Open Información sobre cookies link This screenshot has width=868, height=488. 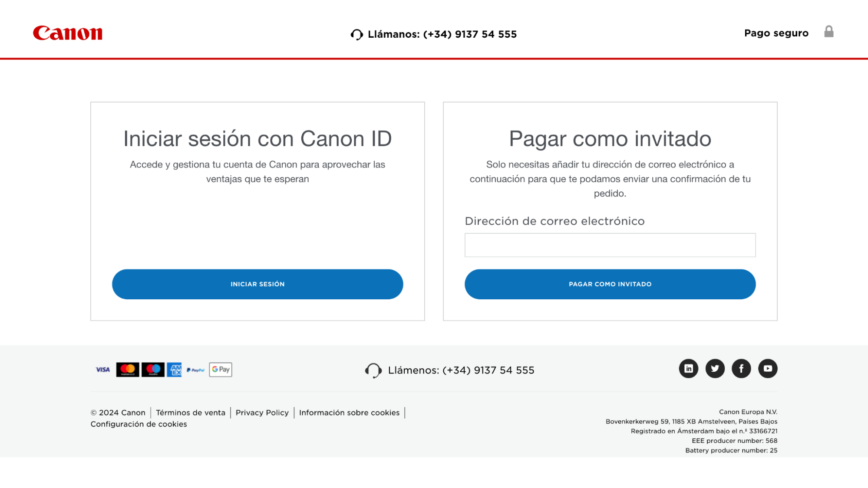pyautogui.click(x=350, y=413)
